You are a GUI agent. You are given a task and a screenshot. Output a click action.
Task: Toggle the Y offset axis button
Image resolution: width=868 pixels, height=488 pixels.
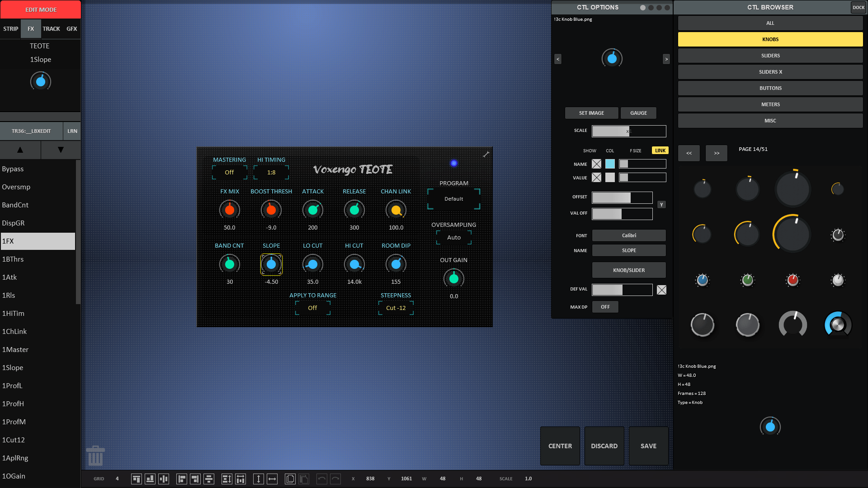pyautogui.click(x=661, y=205)
